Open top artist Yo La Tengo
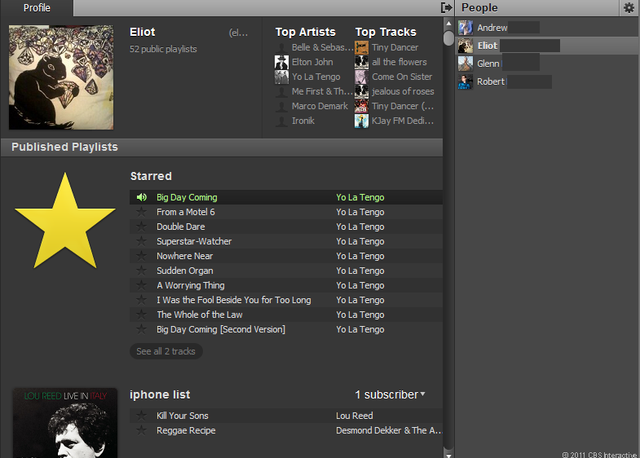 (x=316, y=77)
